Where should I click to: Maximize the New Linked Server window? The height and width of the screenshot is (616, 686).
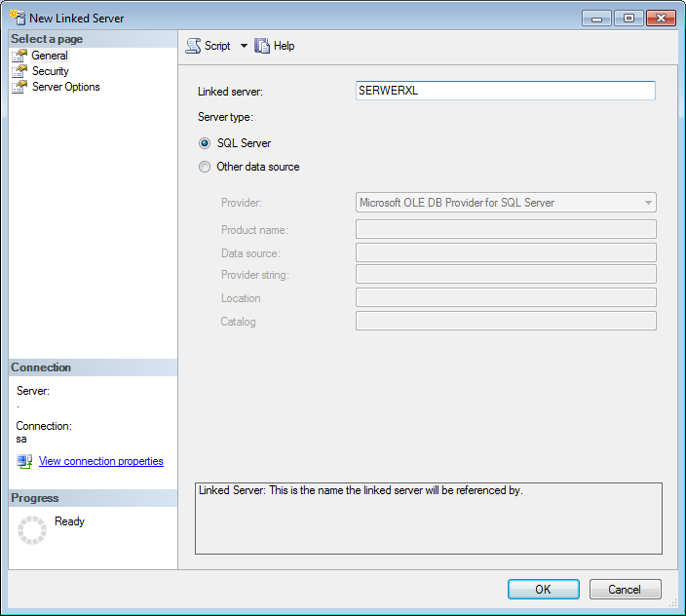(x=629, y=19)
